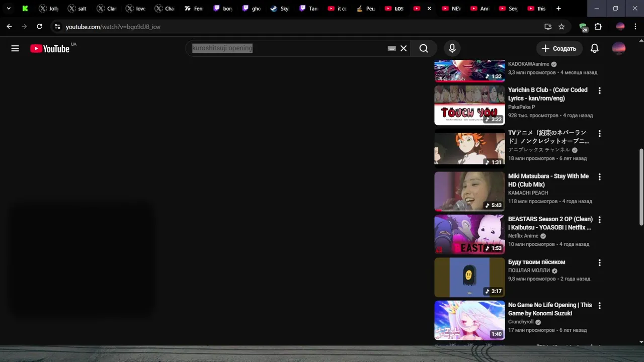The width and height of the screenshot is (644, 362).
Task: Open the notifications bell
Action: (595, 48)
